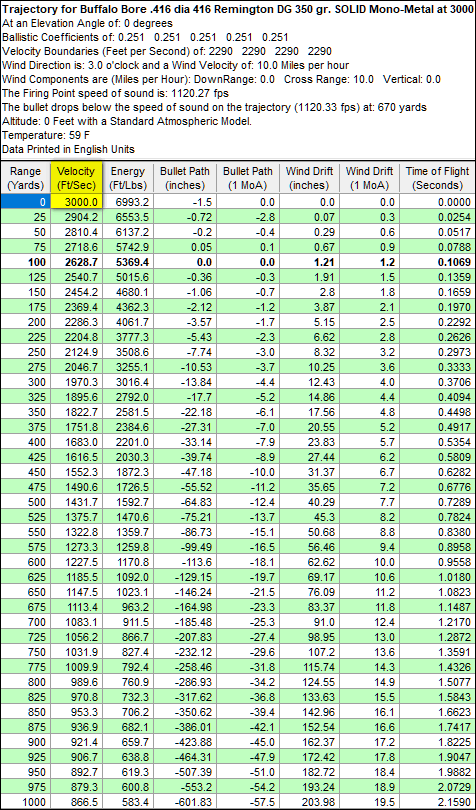Image resolution: width=476 pixels, height=810 pixels.
Task: Select velocity value 2286.3
Action: click(76, 322)
